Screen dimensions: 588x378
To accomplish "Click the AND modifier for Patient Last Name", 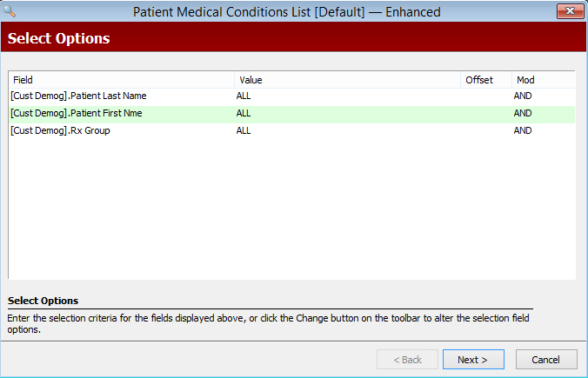I will pyautogui.click(x=523, y=96).
